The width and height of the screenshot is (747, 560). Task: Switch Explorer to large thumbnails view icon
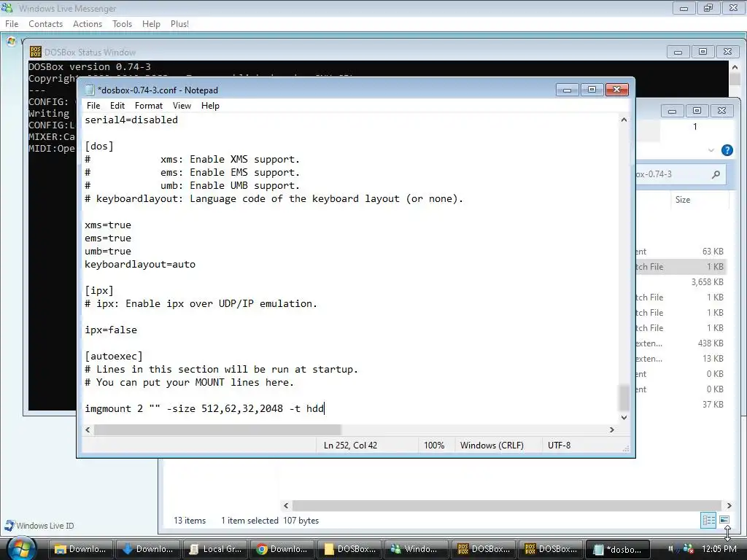click(x=724, y=520)
